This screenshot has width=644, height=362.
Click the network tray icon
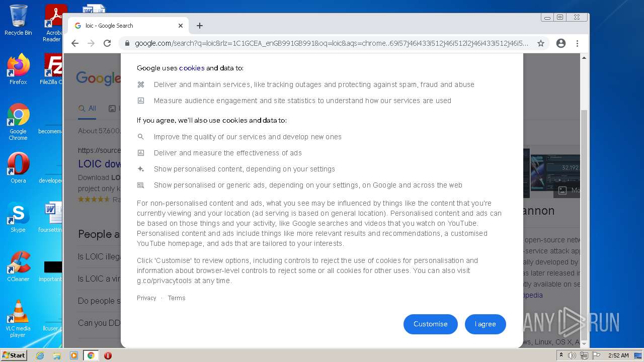(x=584, y=355)
